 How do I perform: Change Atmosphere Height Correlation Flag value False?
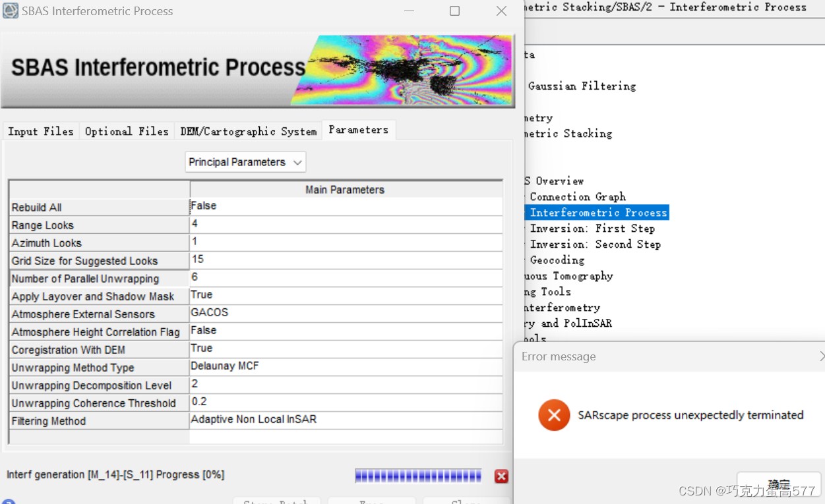346,331
